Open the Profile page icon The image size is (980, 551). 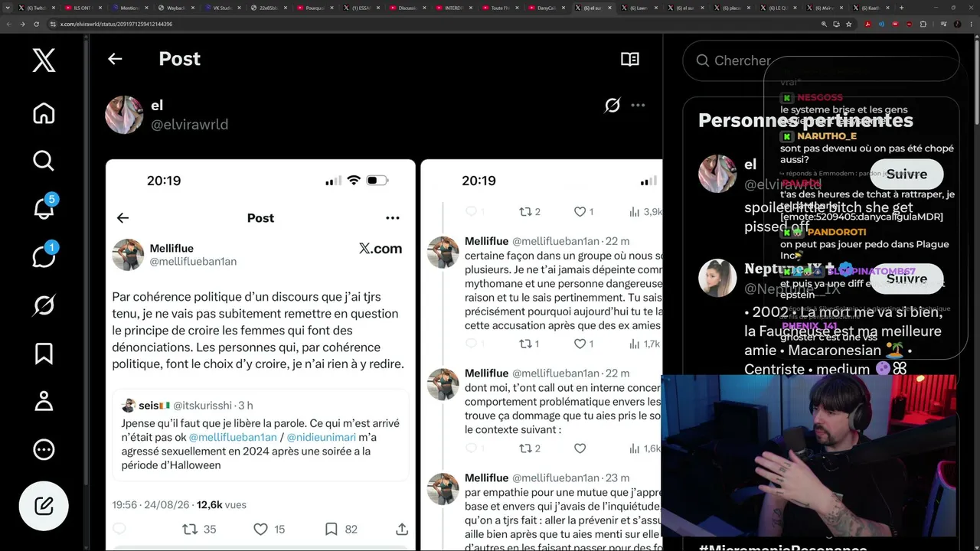(x=44, y=401)
